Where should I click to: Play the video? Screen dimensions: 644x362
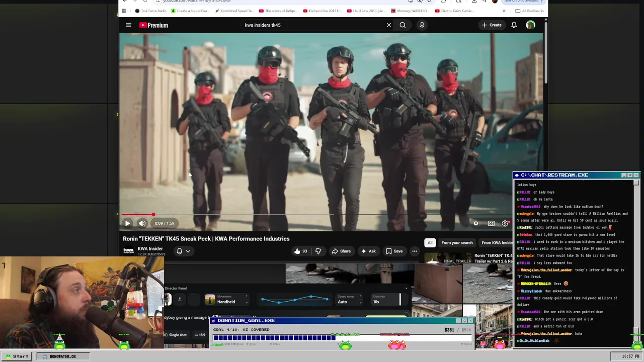coord(127,223)
